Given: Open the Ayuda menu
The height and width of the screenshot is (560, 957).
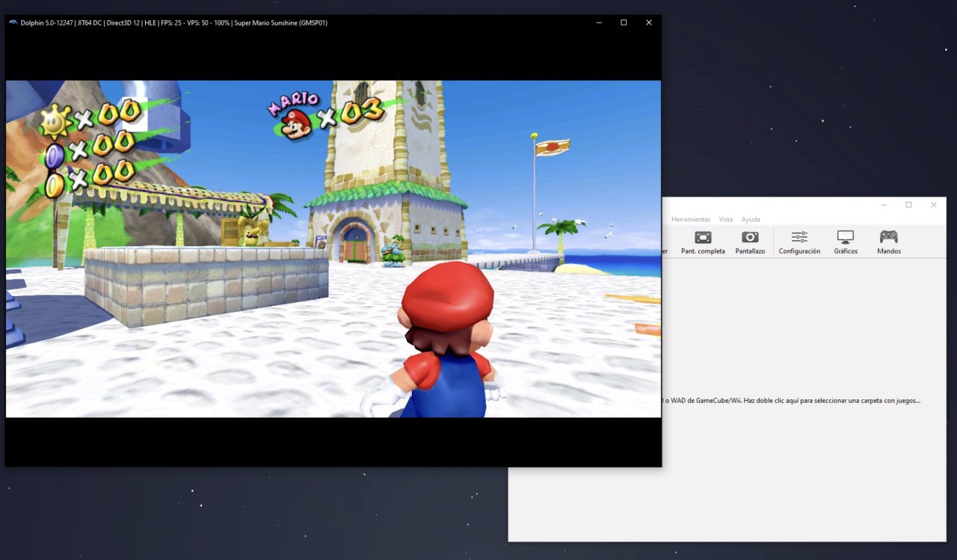Looking at the screenshot, I should coord(751,219).
